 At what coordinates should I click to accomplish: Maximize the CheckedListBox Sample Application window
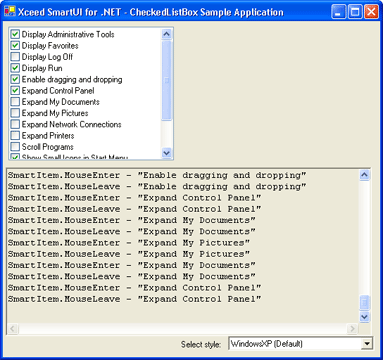tap(355, 12)
